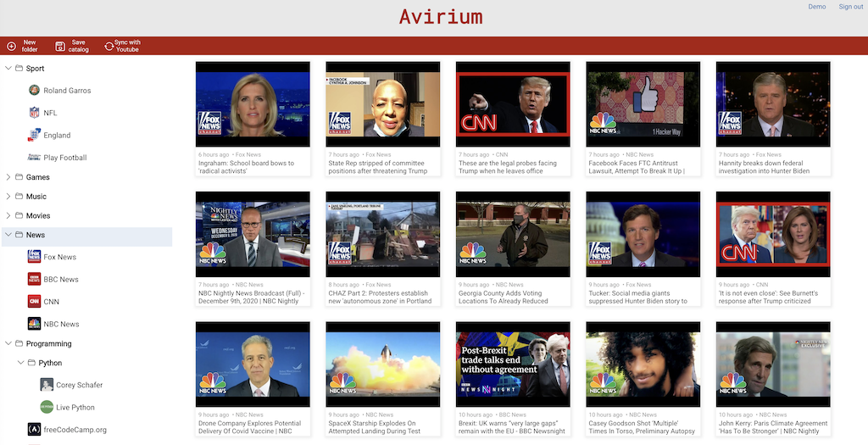
Task: Select the News folder in tree
Action: point(36,235)
